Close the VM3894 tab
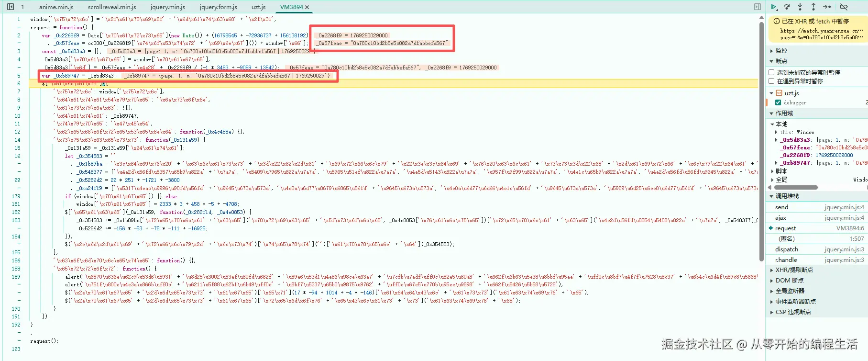This screenshot has width=868, height=361. point(307,7)
